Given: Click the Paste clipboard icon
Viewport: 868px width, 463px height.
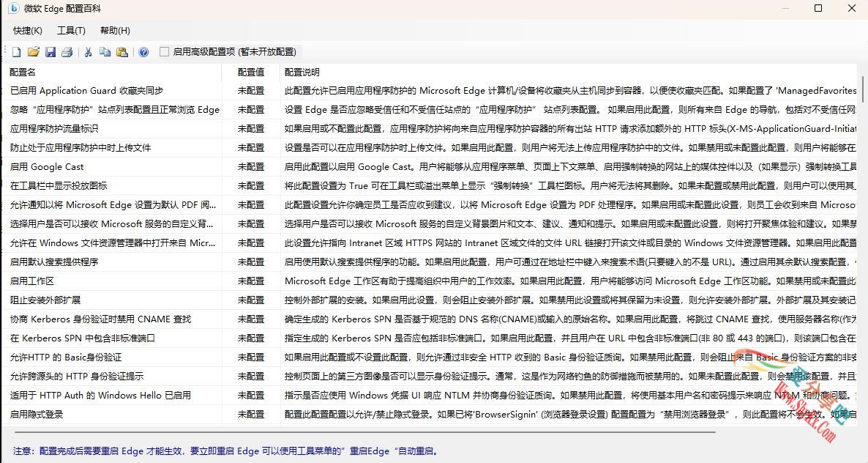Looking at the screenshot, I should pos(122,52).
